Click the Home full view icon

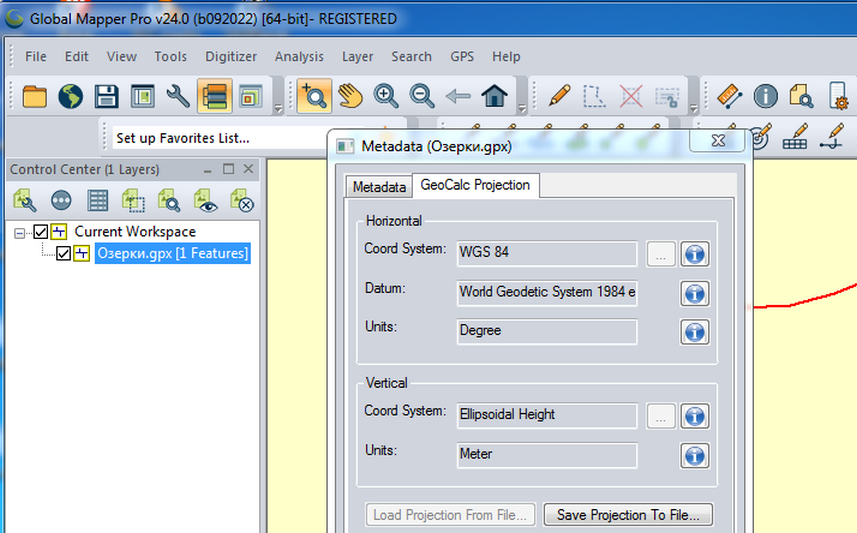(x=495, y=96)
